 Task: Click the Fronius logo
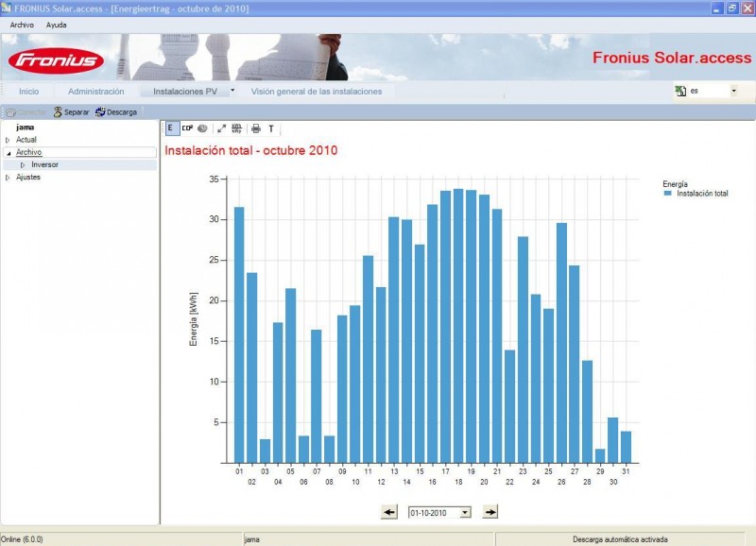[x=56, y=60]
